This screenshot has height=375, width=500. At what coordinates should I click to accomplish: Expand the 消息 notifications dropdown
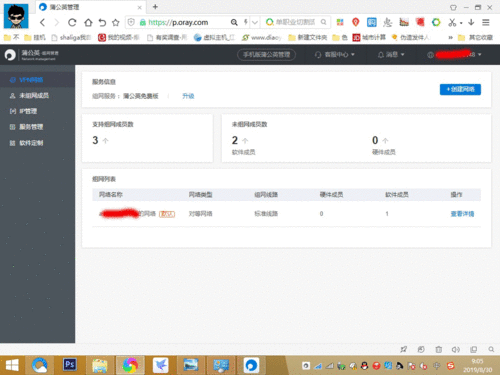click(391, 55)
